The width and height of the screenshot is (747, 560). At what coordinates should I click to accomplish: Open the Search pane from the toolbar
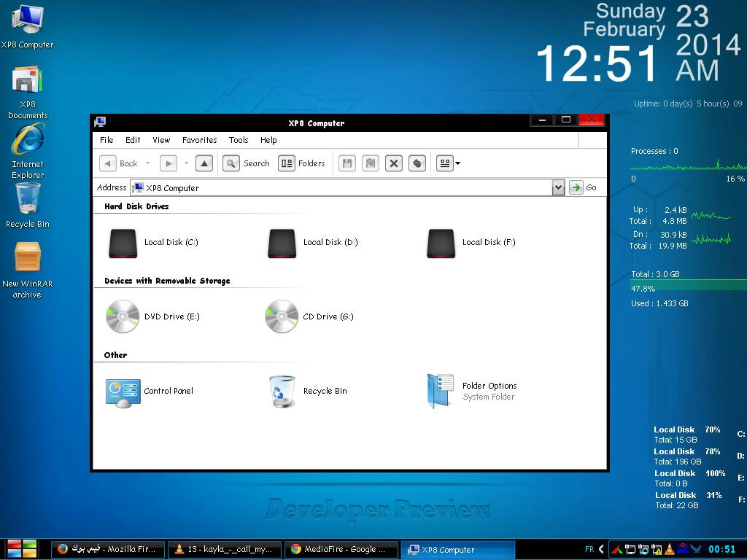pyautogui.click(x=247, y=163)
